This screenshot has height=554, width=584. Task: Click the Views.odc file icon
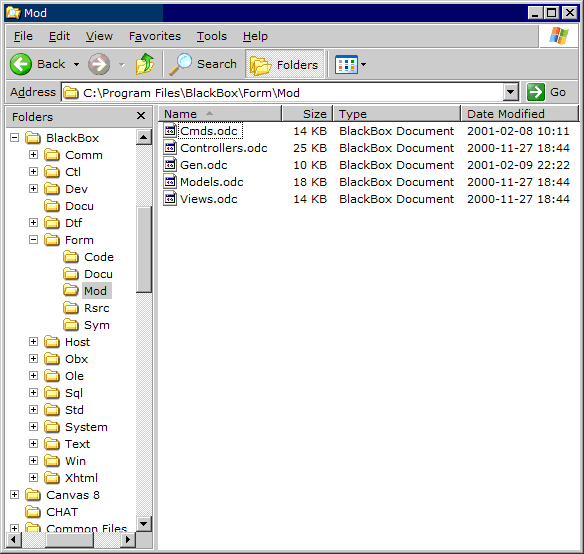point(170,199)
